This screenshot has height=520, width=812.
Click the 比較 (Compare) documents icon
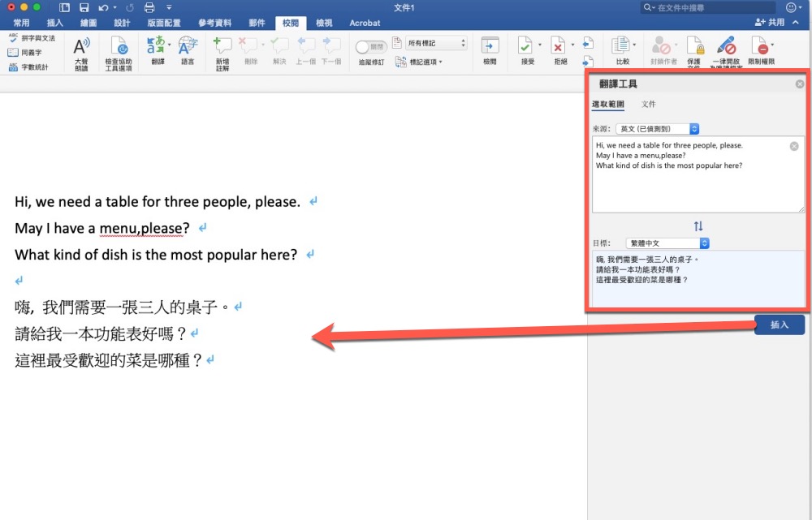point(622,49)
